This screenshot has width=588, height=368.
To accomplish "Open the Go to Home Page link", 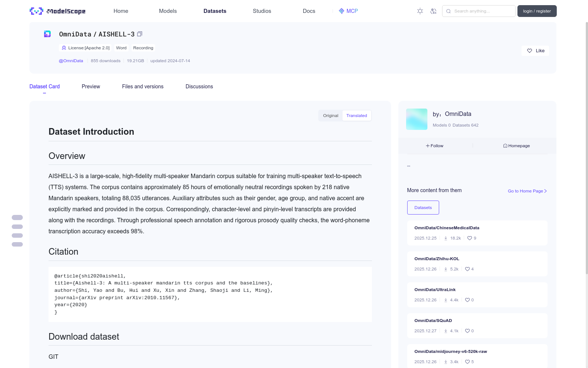I will coord(527,191).
